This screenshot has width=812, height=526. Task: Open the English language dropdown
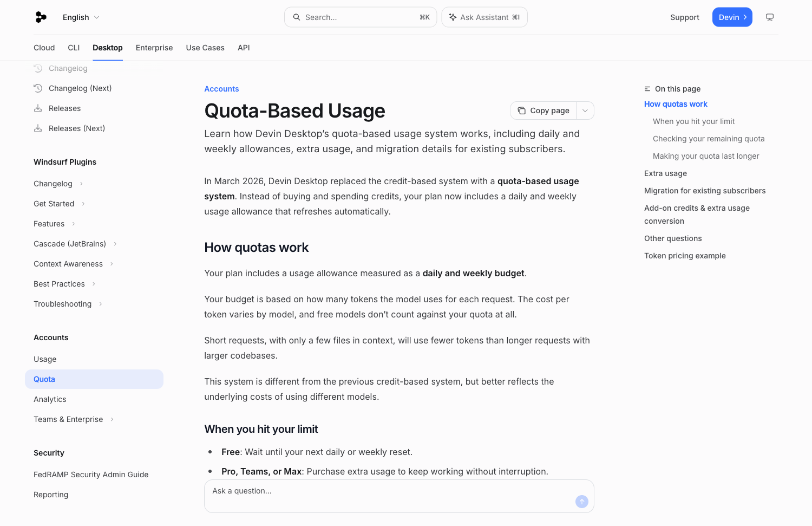pos(81,17)
